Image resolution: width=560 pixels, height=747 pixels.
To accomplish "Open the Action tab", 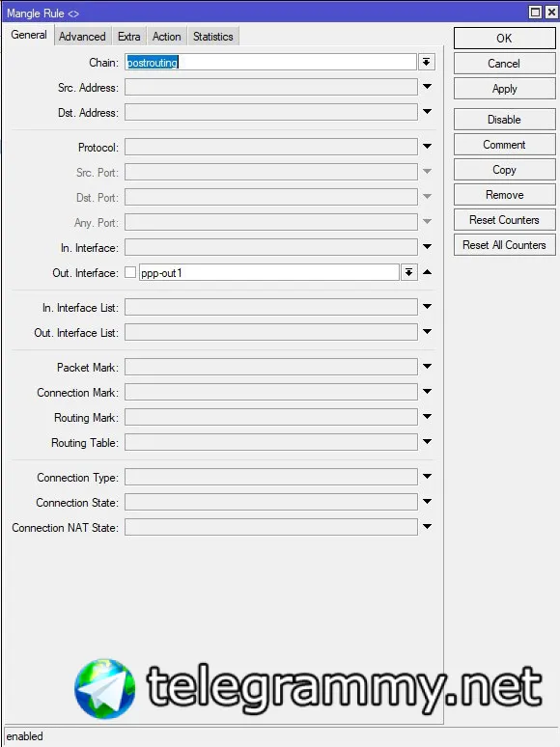I will (166, 37).
